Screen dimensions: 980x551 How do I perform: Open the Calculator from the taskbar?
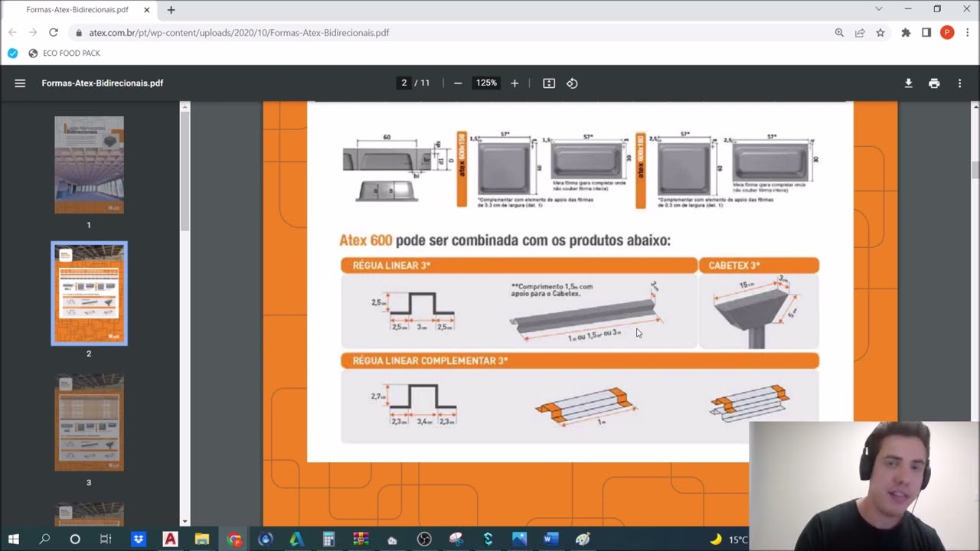[328, 540]
